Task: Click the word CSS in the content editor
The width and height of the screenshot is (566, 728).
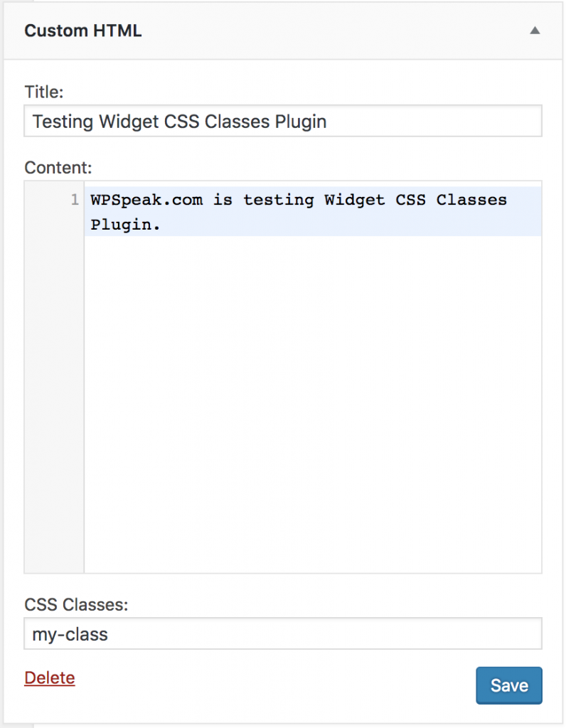Action: click(x=410, y=200)
